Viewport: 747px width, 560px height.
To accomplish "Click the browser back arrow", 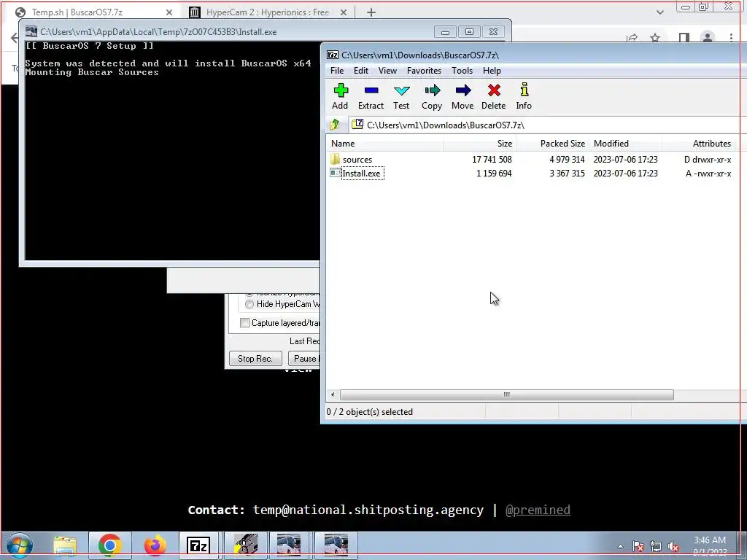I will click(x=15, y=38).
